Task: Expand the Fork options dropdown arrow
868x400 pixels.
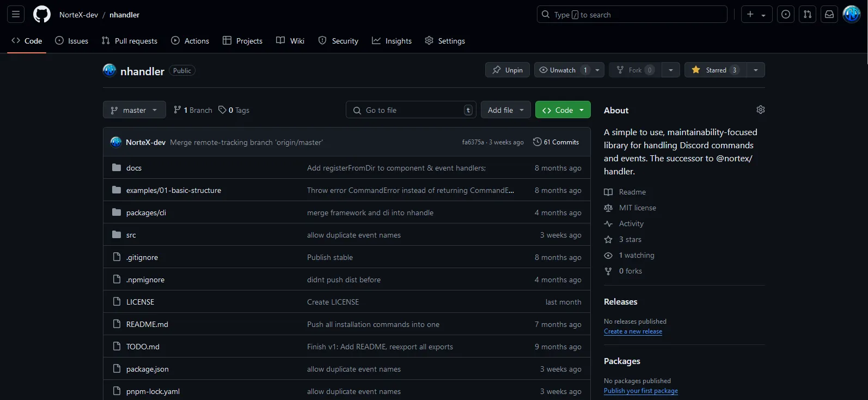Action: pyautogui.click(x=671, y=70)
